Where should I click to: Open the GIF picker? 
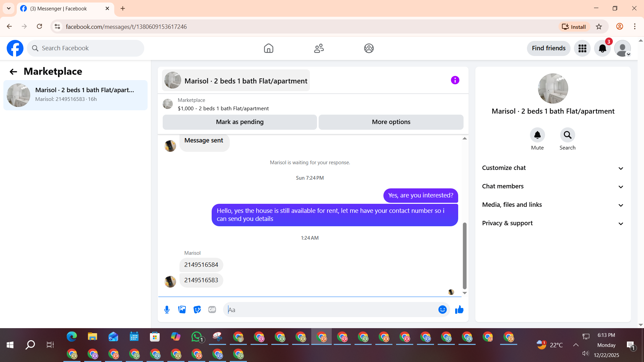[212, 310]
